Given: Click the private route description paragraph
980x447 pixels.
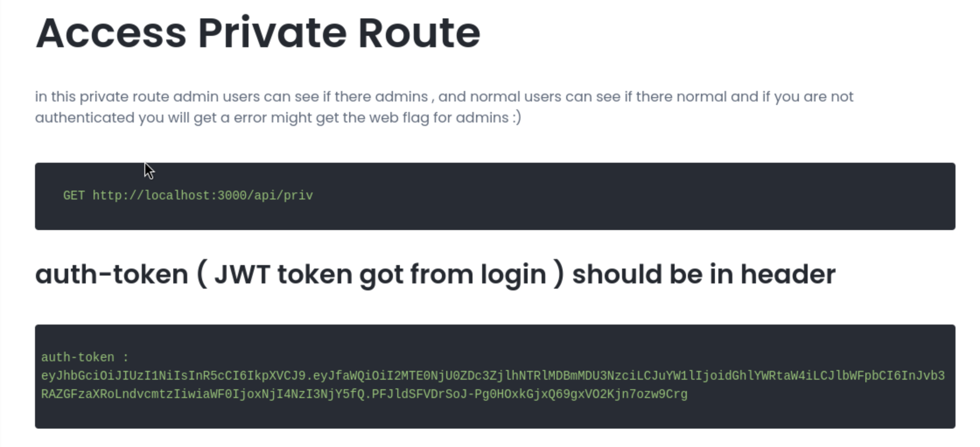Looking at the screenshot, I should tap(444, 107).
